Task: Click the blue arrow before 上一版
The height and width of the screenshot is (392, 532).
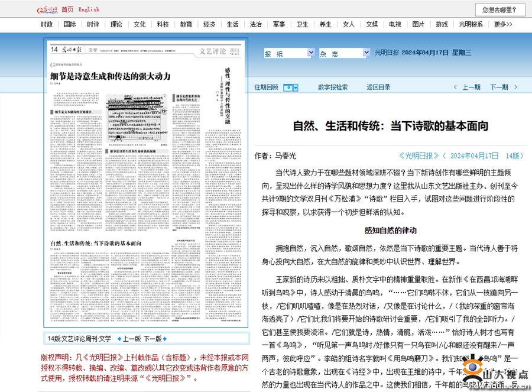Action: tap(119, 339)
